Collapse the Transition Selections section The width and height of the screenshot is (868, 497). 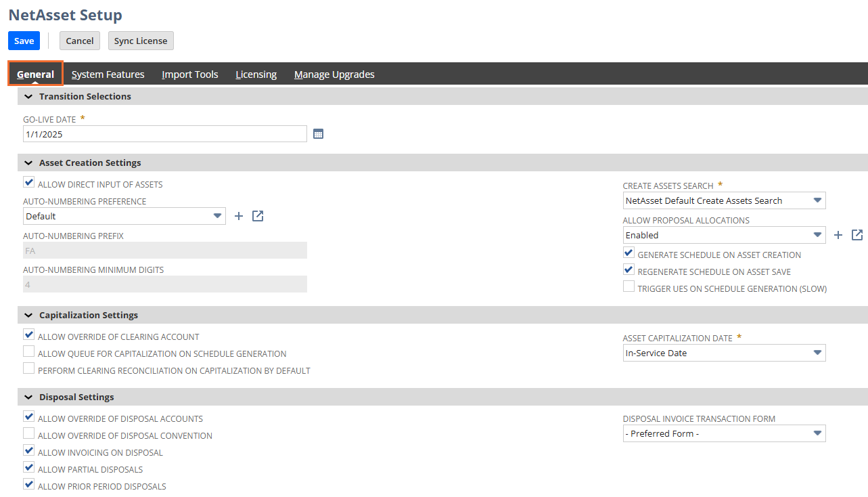(28, 96)
